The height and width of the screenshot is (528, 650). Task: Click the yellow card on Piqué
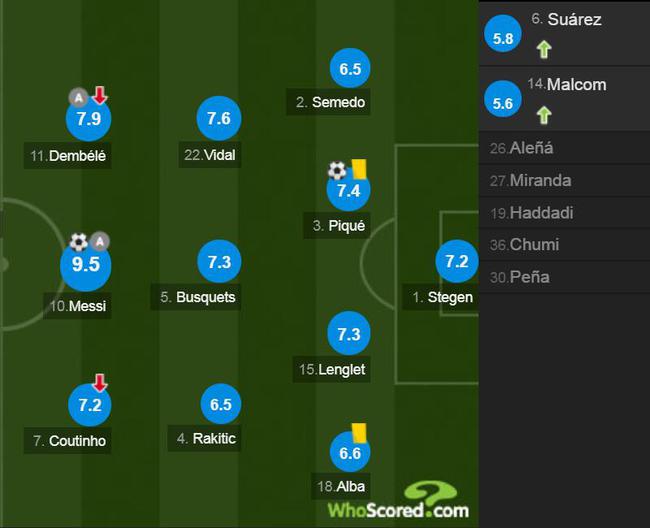(359, 169)
